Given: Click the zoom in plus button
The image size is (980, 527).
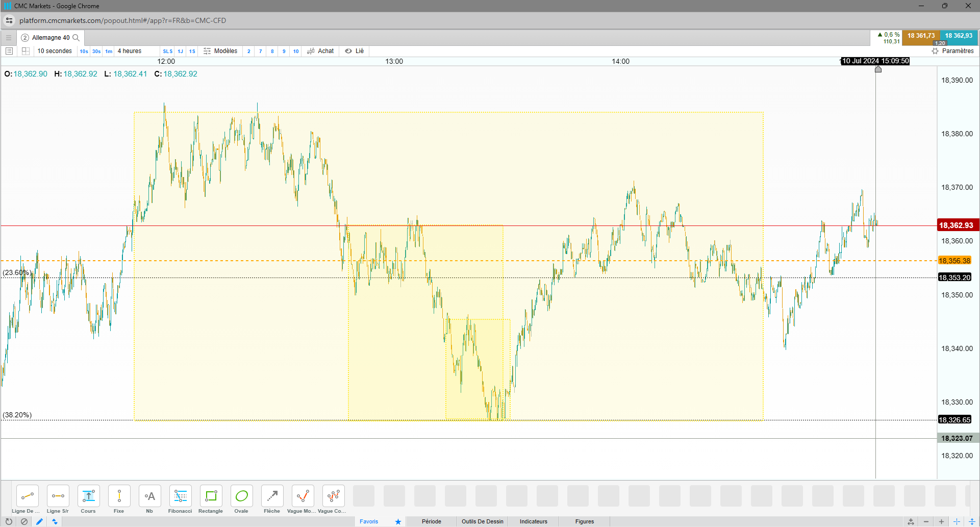Looking at the screenshot, I should 941,521.
